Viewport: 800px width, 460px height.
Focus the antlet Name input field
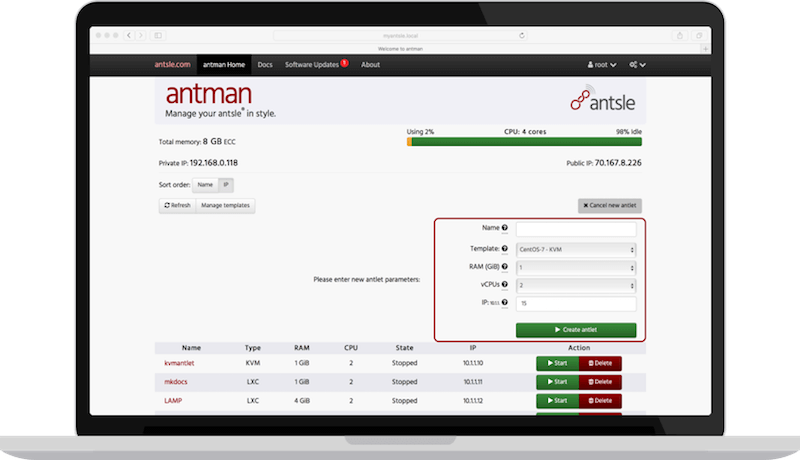pyautogui.click(x=576, y=229)
